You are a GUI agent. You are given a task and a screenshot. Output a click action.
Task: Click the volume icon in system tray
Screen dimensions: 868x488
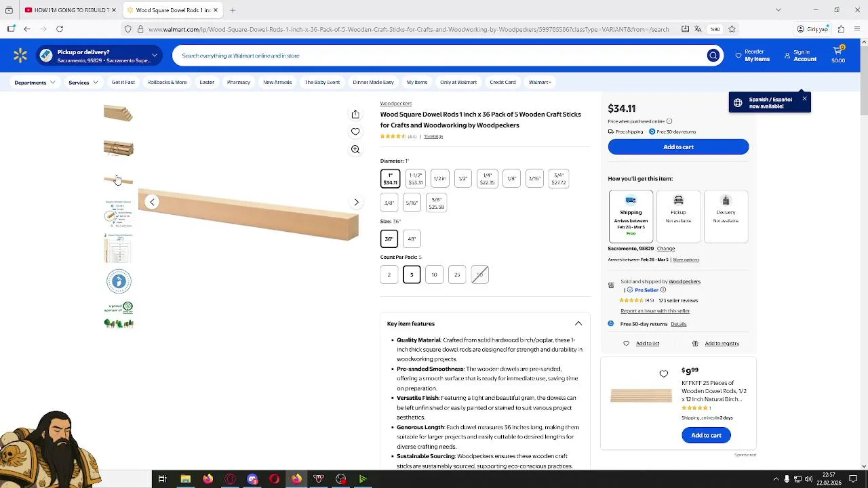pos(808,479)
